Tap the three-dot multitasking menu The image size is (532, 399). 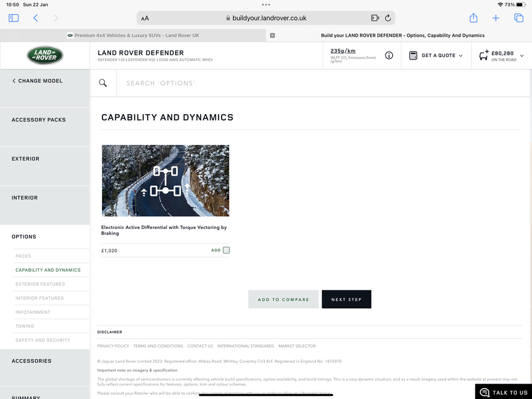tap(266, 5)
